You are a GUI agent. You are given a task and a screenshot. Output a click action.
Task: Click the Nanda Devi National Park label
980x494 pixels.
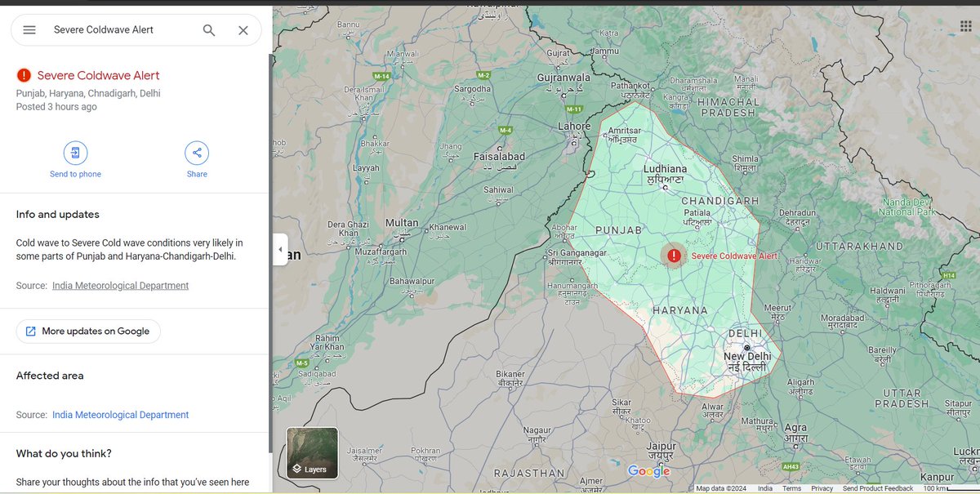pos(908,207)
